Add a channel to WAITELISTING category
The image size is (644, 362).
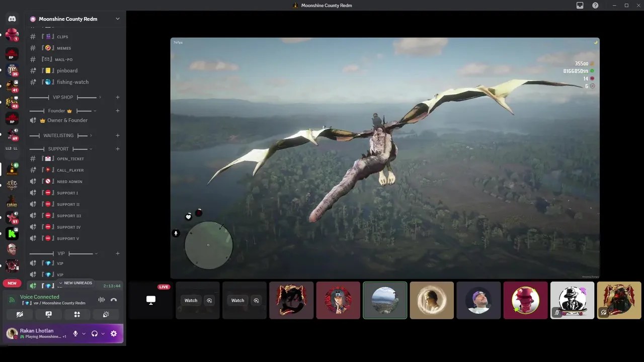coord(118,135)
